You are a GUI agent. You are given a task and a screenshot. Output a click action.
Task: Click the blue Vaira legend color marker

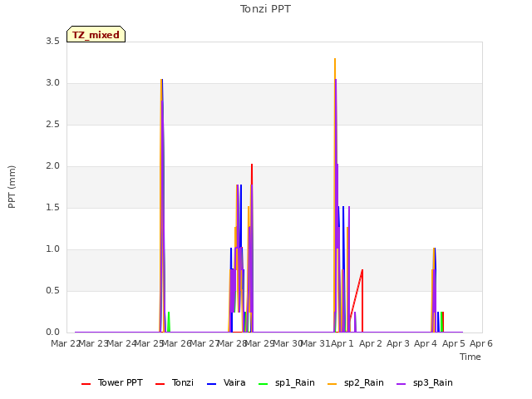[x=211, y=384]
